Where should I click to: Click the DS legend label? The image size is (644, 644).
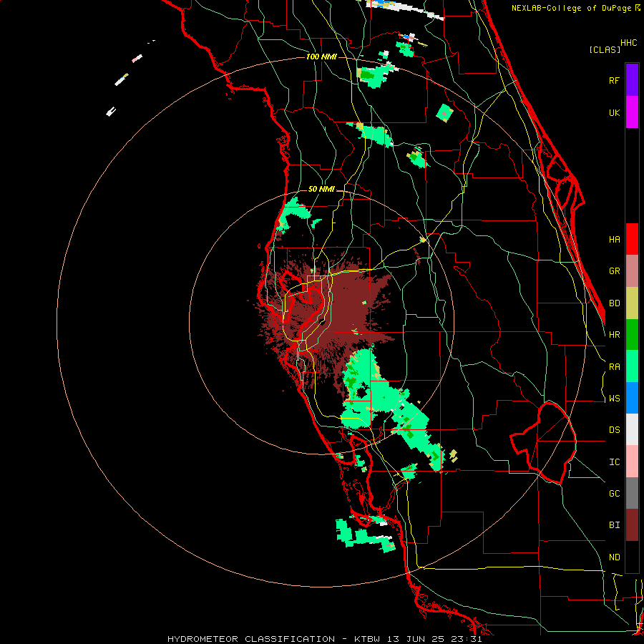coord(614,430)
